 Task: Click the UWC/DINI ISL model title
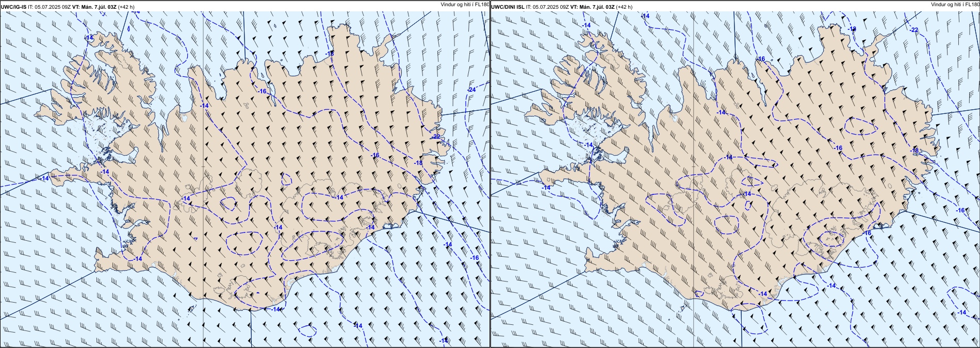(x=508, y=7)
